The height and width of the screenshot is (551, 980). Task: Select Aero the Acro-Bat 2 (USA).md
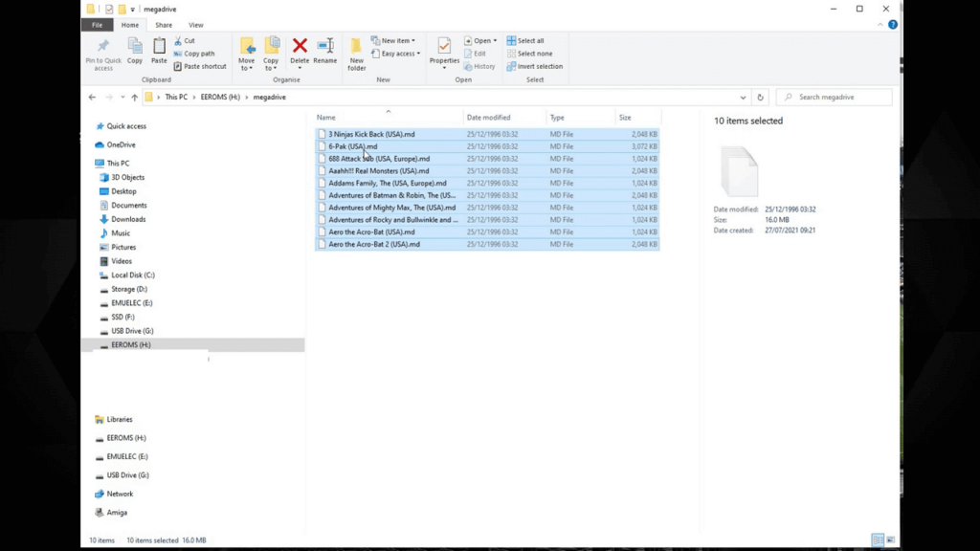(487, 244)
